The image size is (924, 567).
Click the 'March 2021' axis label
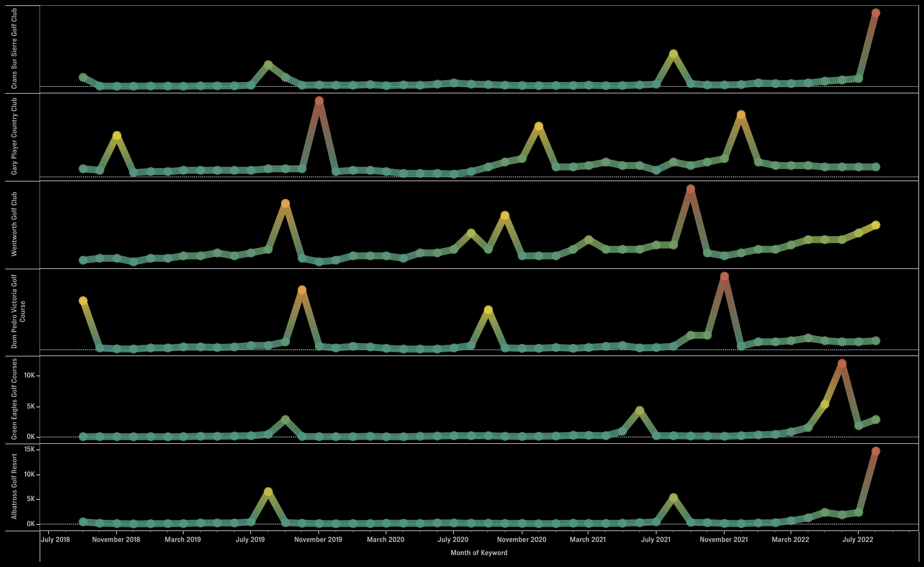pyautogui.click(x=587, y=539)
